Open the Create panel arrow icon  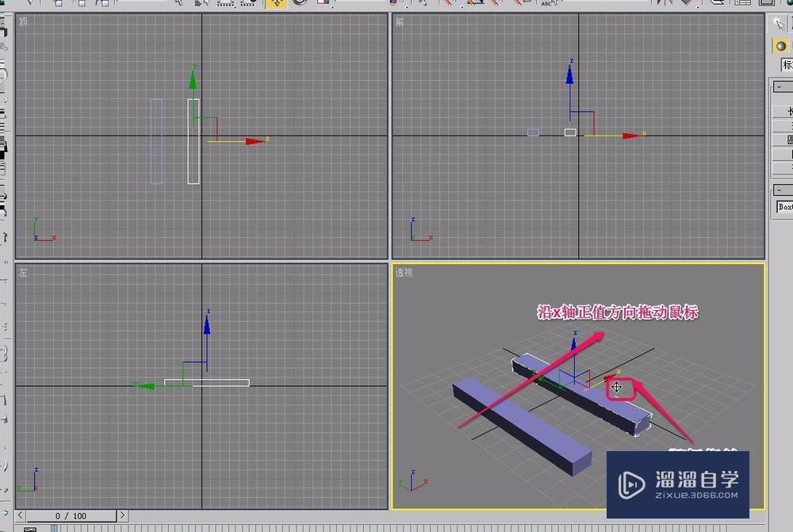click(779, 22)
